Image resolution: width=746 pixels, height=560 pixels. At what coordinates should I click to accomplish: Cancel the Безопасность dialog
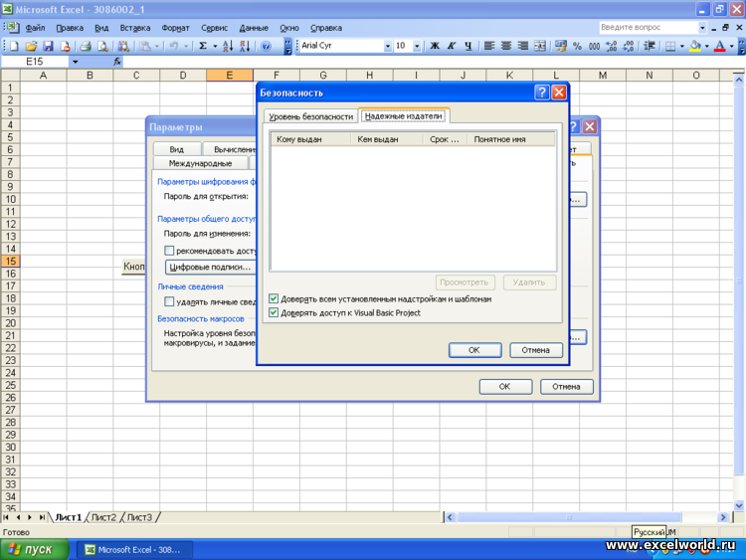point(536,350)
